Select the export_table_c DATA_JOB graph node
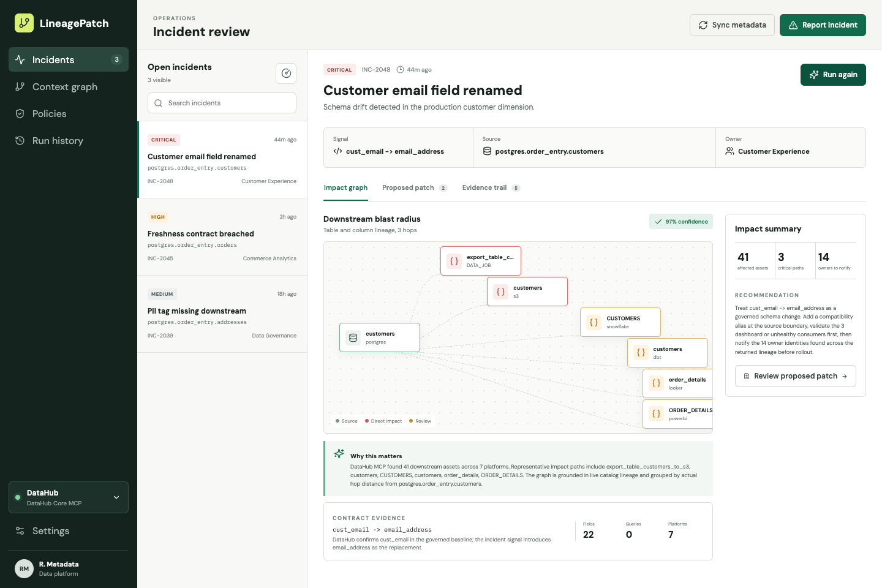Image resolution: width=882 pixels, height=588 pixels. tap(481, 261)
